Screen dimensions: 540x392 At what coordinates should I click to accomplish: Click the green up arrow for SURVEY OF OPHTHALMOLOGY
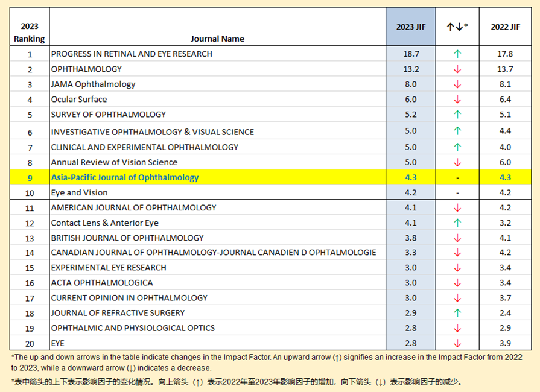457,114
